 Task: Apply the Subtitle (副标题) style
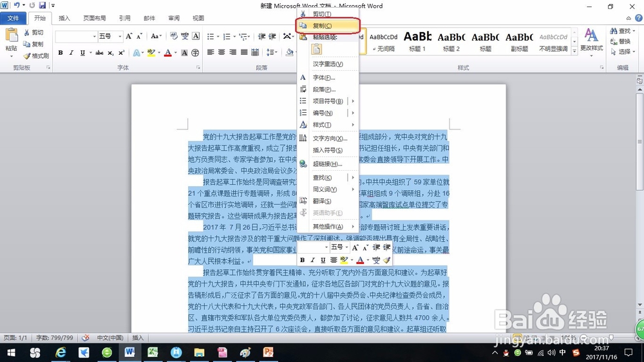tap(519, 41)
